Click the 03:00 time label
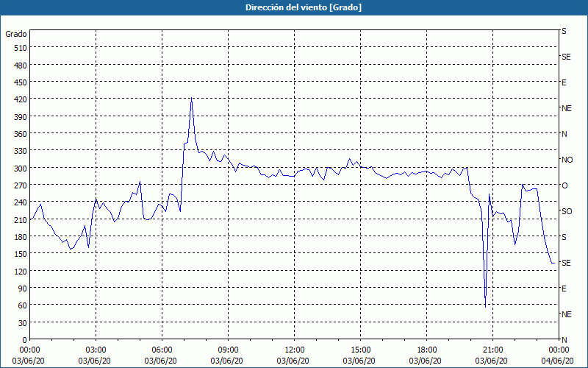Image resolution: width=588 pixels, height=368 pixels. click(96, 350)
